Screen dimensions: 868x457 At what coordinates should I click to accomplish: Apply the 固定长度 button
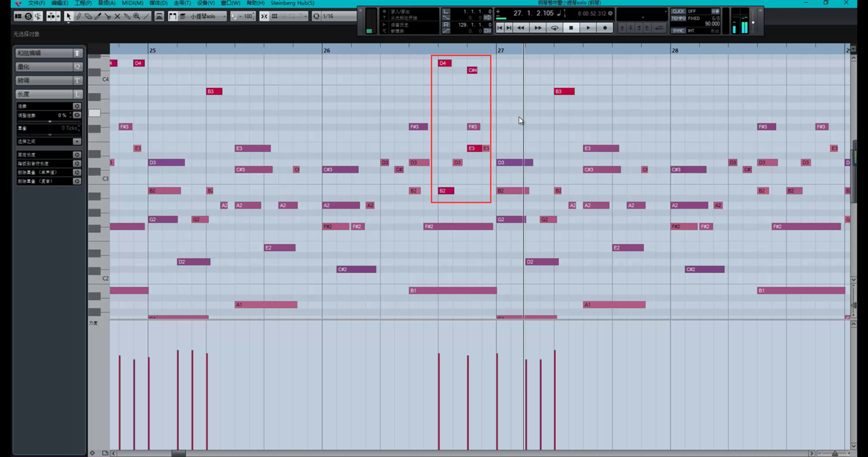pyautogui.click(x=77, y=155)
